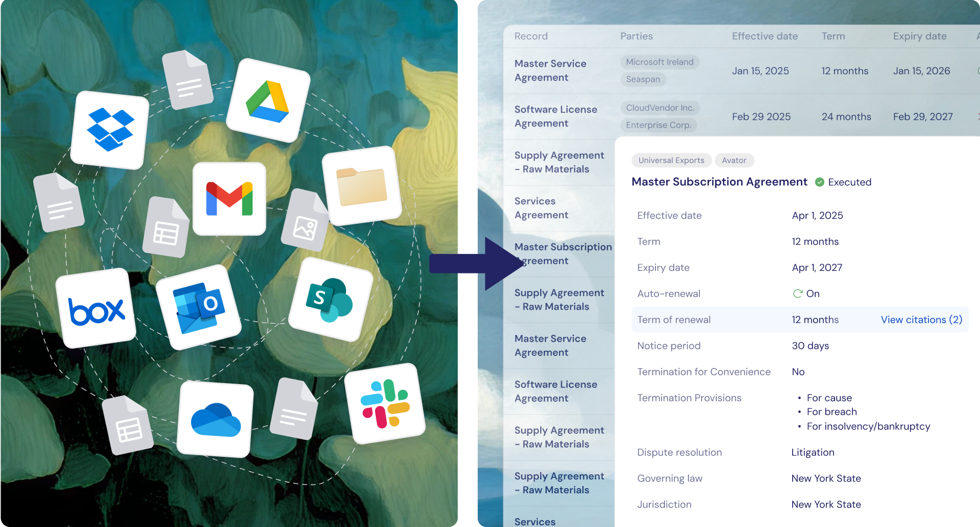Viewport: 980px width, 527px height.
Task: Click the Jan 15, 2026 expiry date
Action: click(x=921, y=71)
